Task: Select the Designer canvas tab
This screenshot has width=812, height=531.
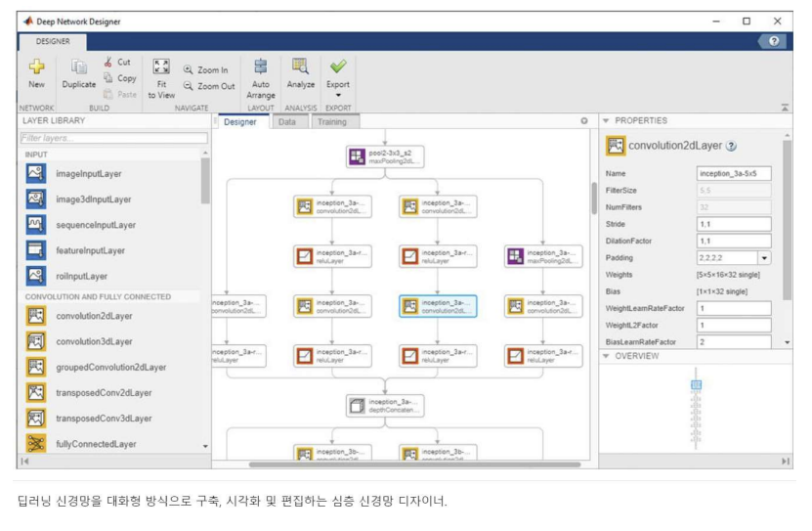Action: coord(240,122)
